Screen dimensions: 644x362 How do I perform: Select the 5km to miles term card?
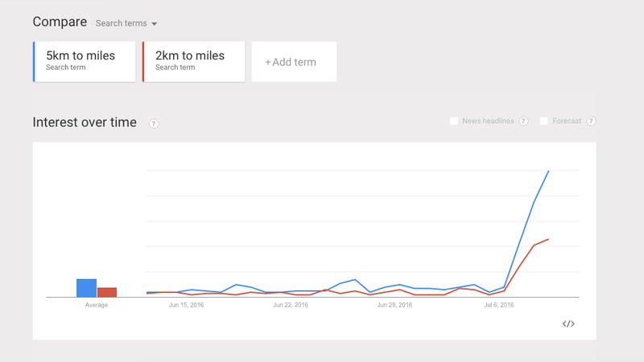point(85,62)
